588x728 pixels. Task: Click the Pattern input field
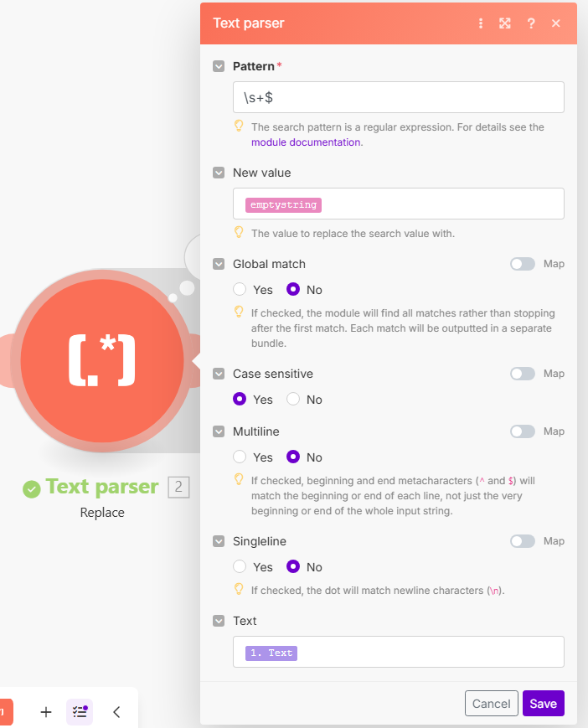coord(398,97)
